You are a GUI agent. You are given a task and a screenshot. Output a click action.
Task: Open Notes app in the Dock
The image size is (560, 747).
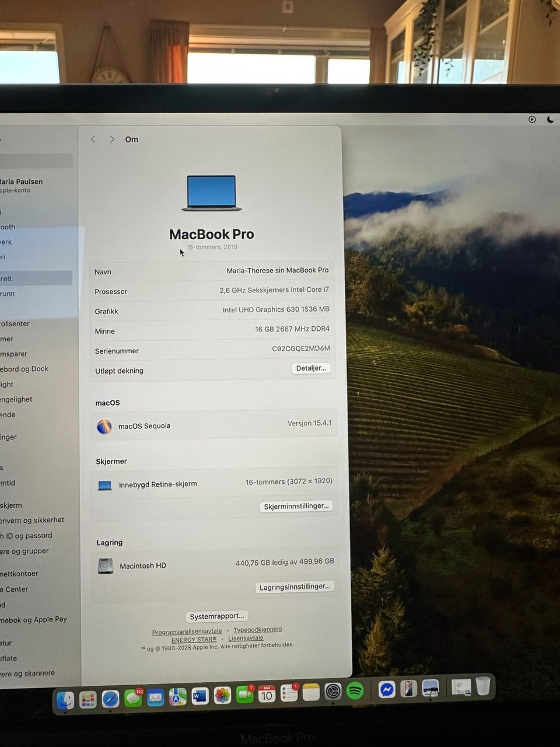point(311,692)
